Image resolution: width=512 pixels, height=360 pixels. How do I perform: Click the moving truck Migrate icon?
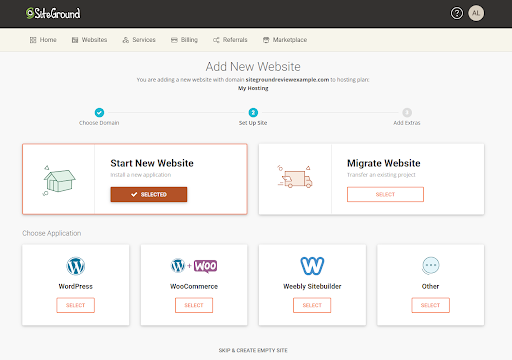click(295, 177)
